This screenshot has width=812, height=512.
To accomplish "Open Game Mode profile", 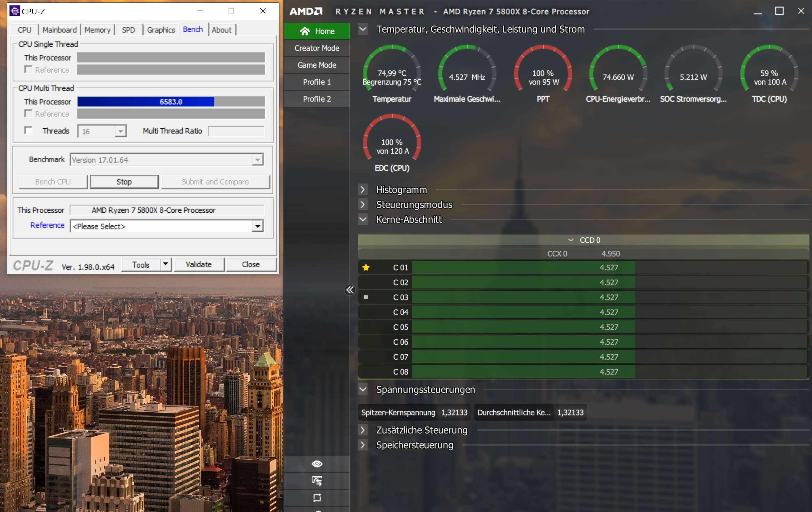I will [x=317, y=65].
